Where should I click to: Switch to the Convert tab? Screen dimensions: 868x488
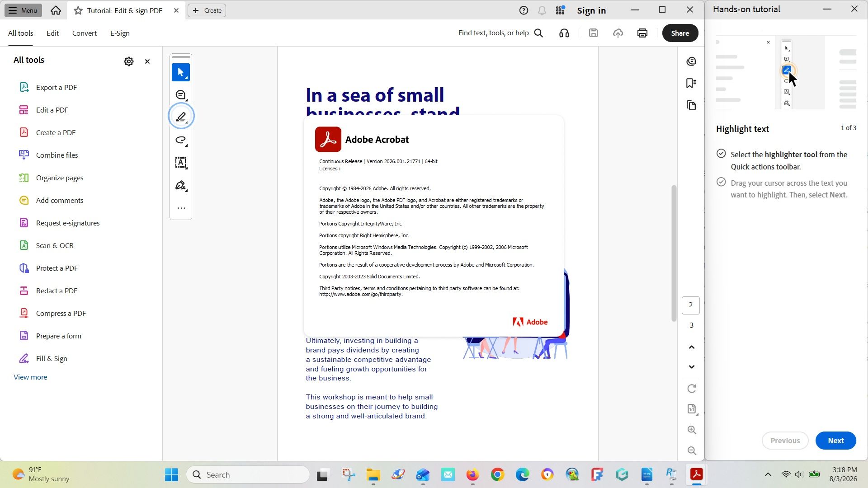(x=85, y=33)
